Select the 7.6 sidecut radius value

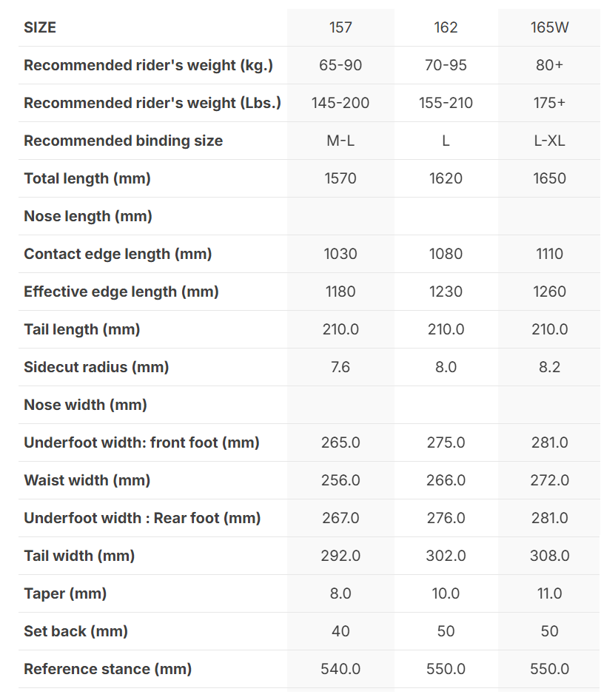[340, 367]
